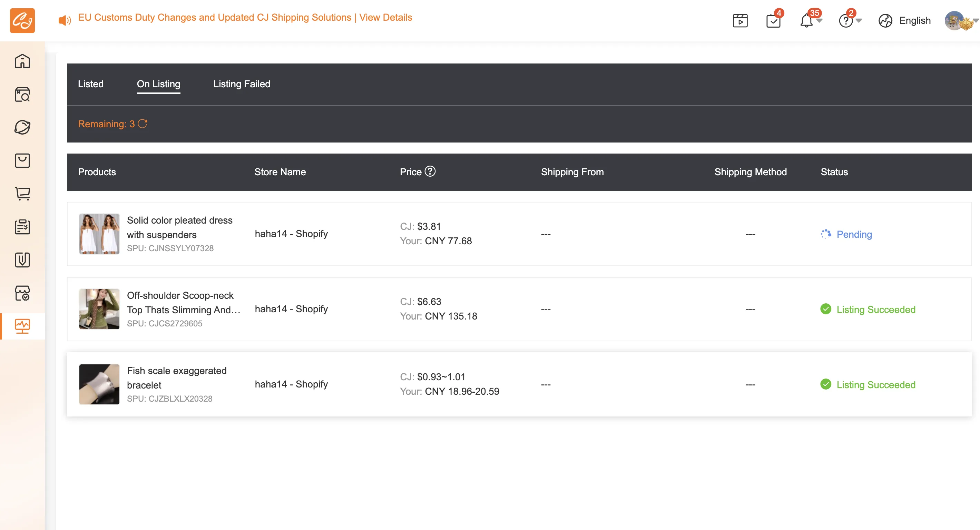The width and height of the screenshot is (980, 530).
Task: Open the attachment clip sidebar icon
Action: (22, 260)
